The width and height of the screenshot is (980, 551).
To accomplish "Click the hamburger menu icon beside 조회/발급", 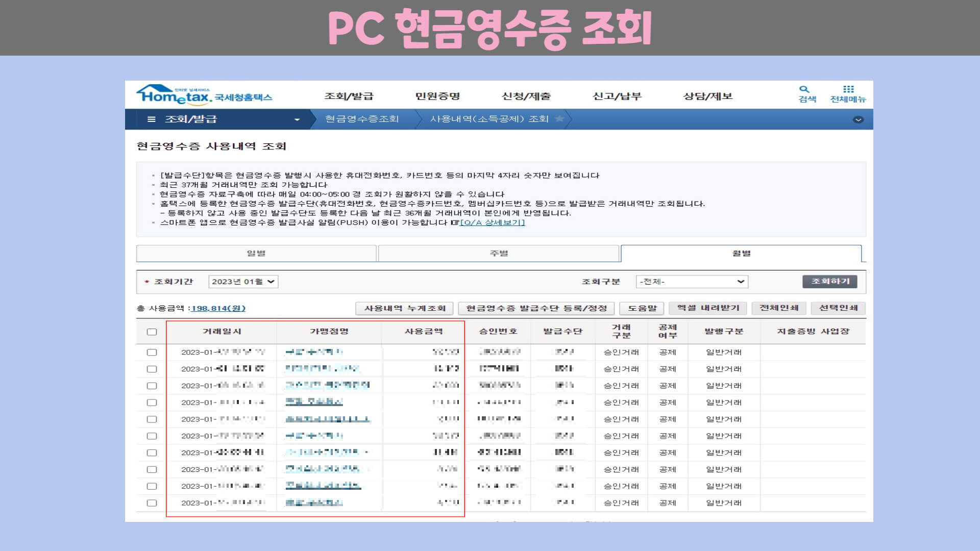I will tap(151, 119).
